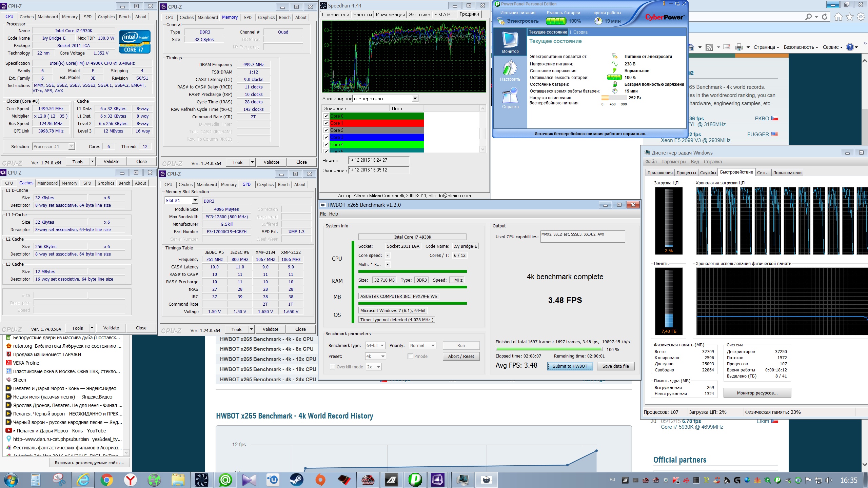868x488 pixels.
Task: Enable Overkill mode checkbox in HWBOT benchmark
Action: (333, 367)
